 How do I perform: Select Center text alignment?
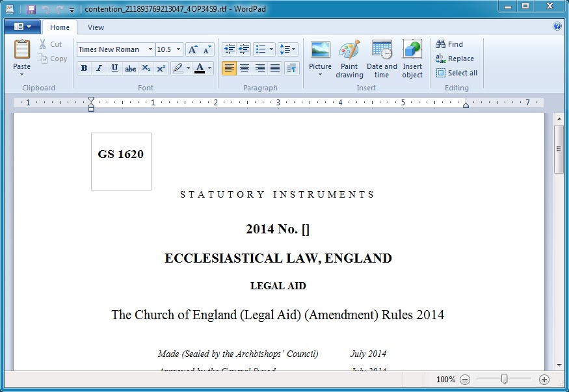coord(245,68)
